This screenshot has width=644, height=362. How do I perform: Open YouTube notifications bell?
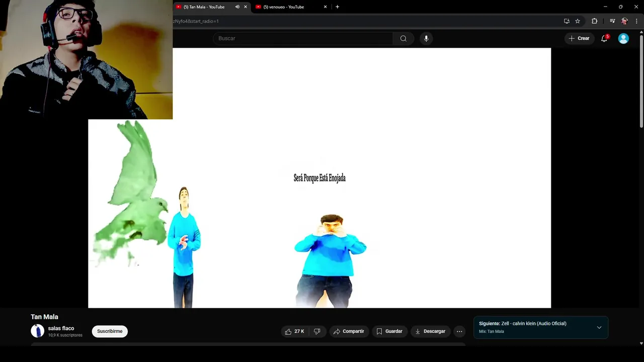point(604,38)
